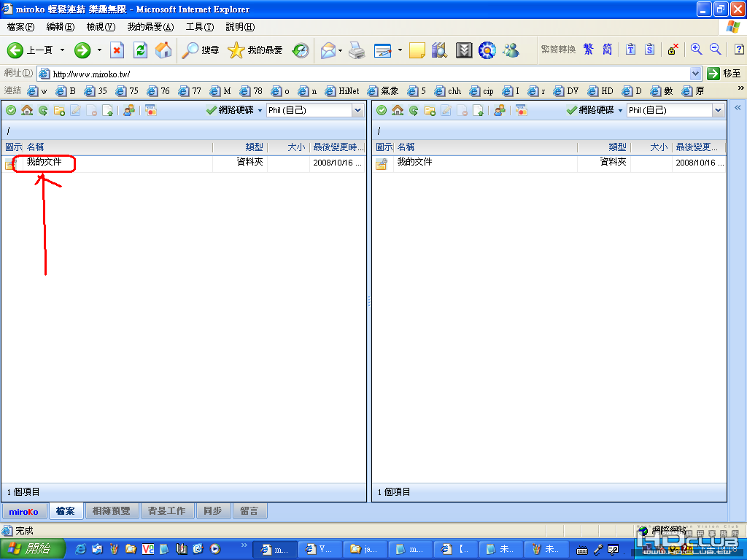Click the IE Forward arrow button
Screen dimensions: 747x560
[82, 50]
